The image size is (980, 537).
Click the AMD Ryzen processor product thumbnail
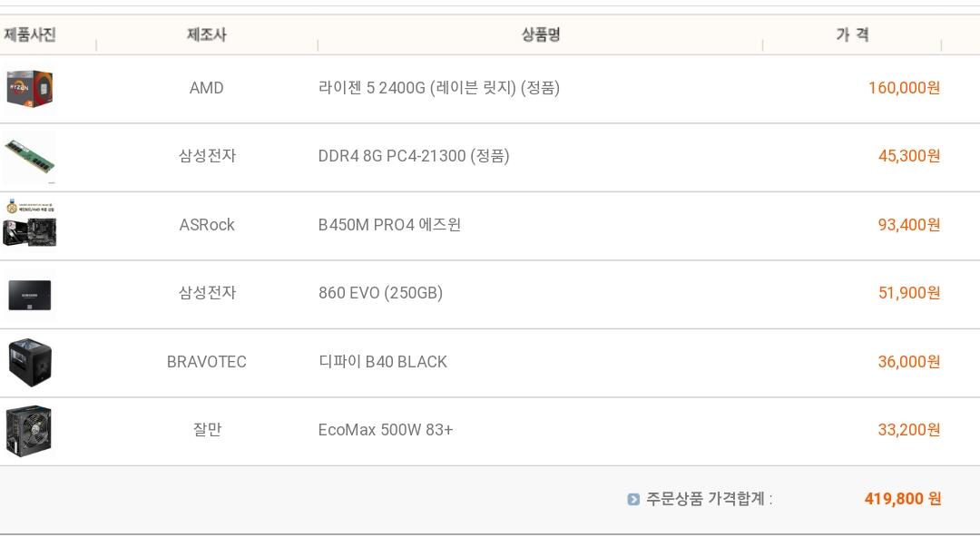(29, 89)
